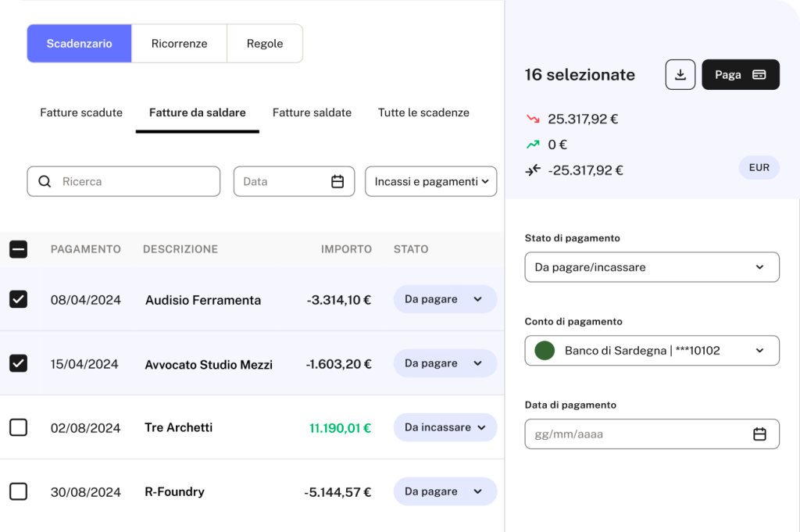
Task: Click the search magnifier icon
Action: (x=45, y=181)
